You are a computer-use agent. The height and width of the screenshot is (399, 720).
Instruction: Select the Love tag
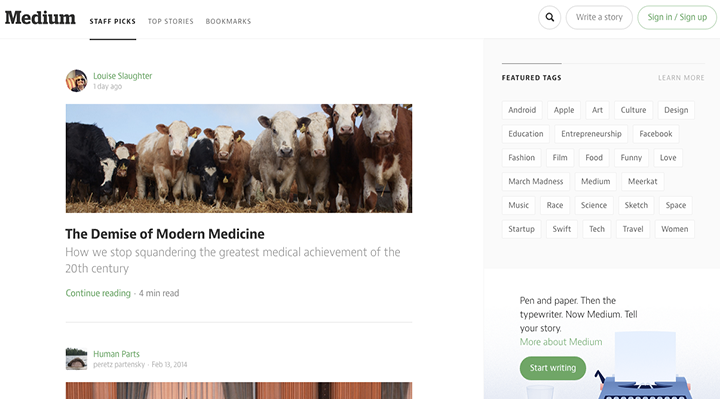click(x=668, y=158)
